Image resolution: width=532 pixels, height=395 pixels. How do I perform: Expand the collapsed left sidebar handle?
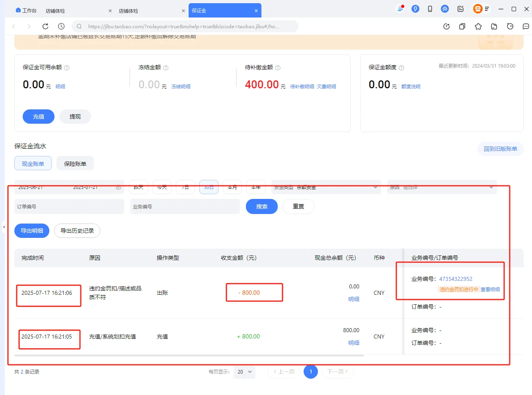(4, 227)
